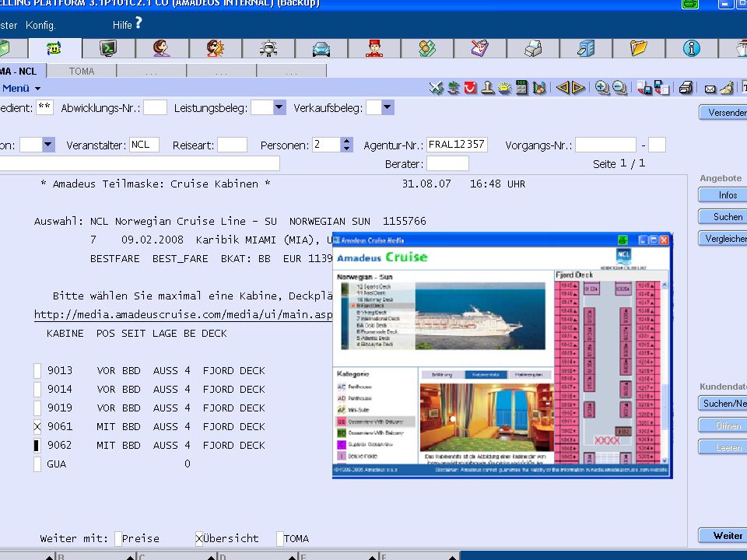This screenshot has width=747, height=560.
Task: Open the blue documents building icon
Action: (x=585, y=48)
